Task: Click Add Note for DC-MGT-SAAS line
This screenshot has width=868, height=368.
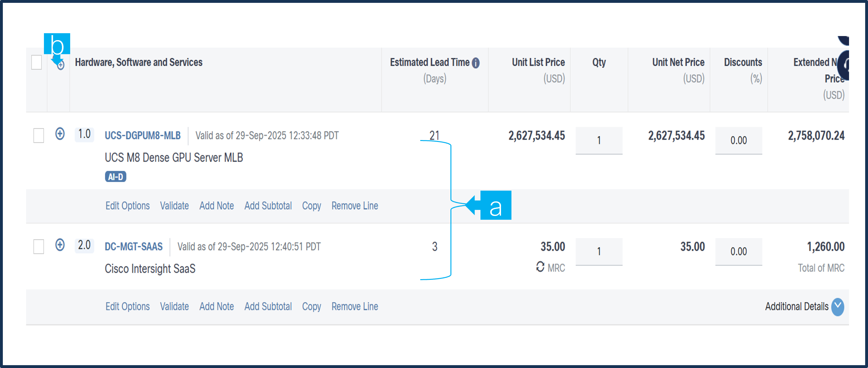Action: (216, 307)
